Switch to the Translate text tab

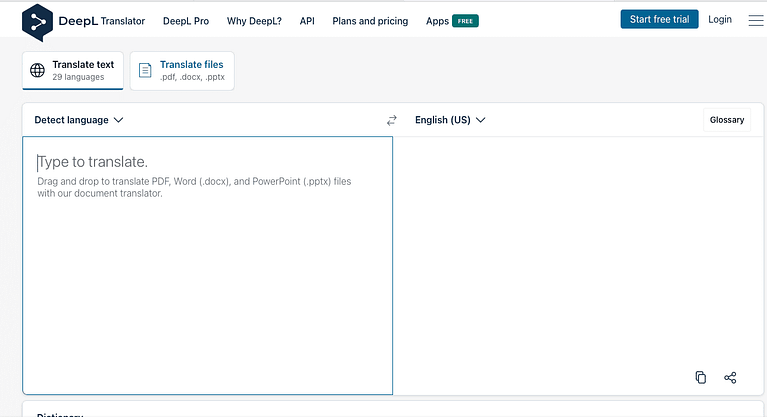pos(73,70)
